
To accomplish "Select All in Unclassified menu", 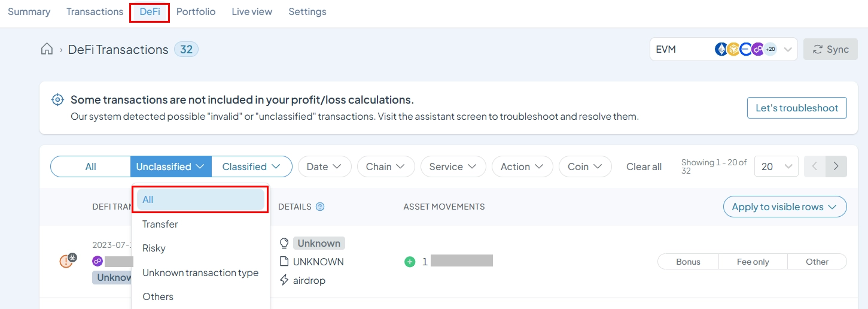I will click(x=200, y=199).
